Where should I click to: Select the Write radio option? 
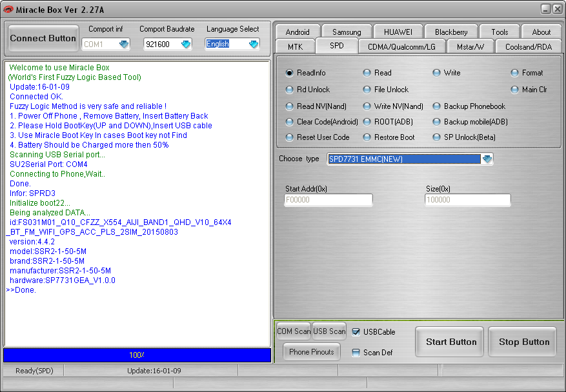pyautogui.click(x=447, y=73)
